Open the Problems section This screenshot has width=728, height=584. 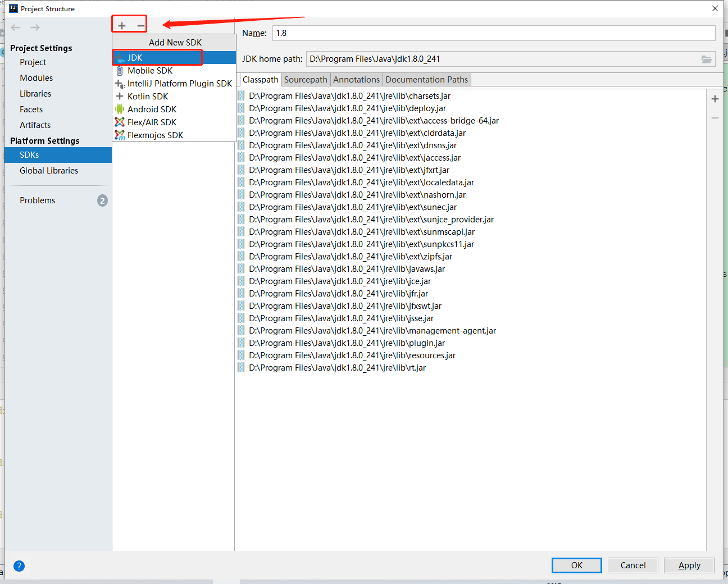[x=58, y=200]
